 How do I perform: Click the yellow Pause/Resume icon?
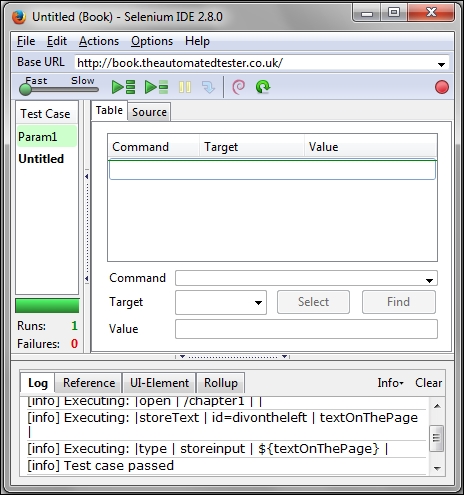point(185,87)
